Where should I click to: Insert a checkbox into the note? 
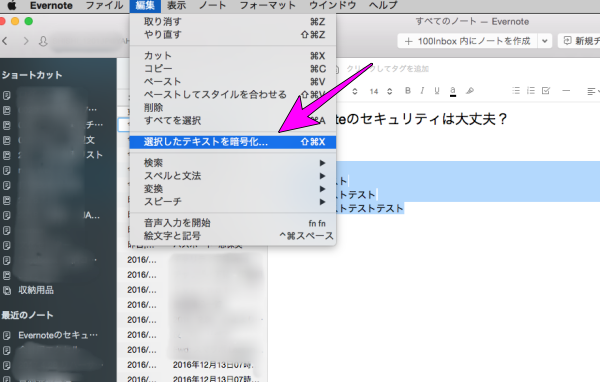(546, 91)
